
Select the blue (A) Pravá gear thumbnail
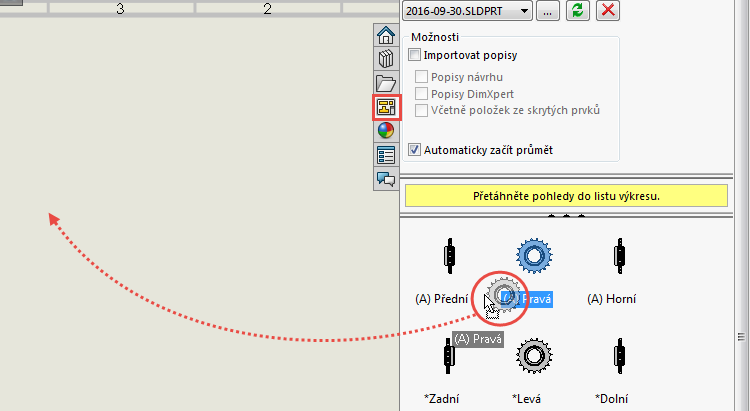[534, 255]
